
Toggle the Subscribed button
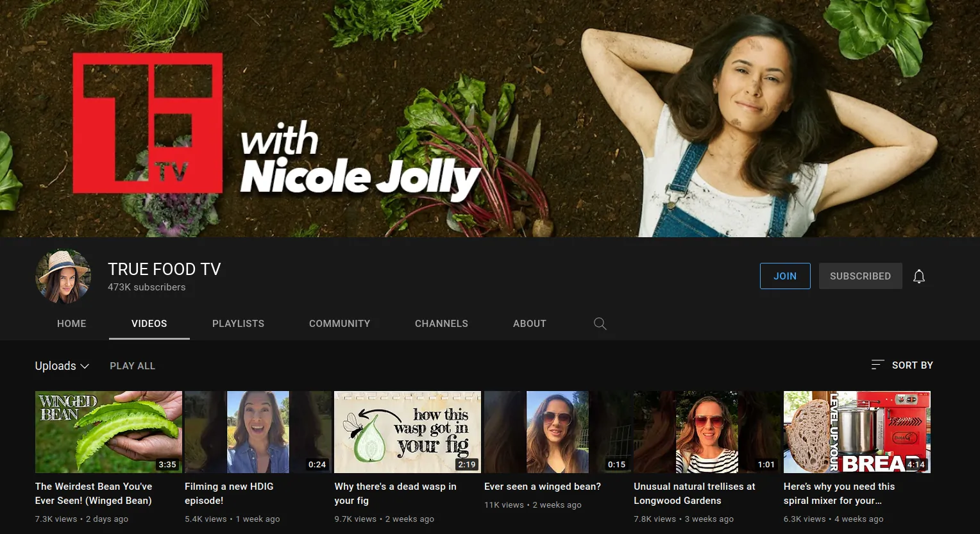860,276
